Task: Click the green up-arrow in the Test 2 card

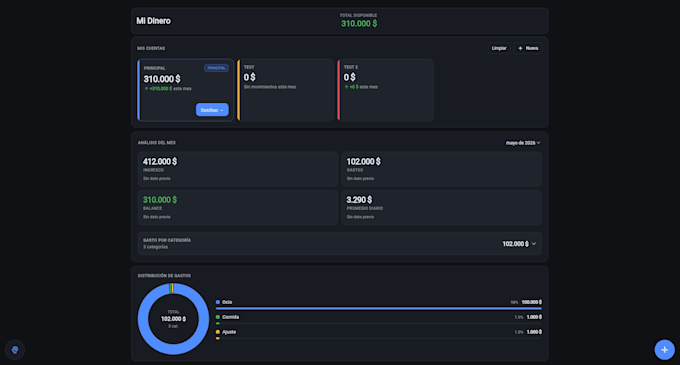Action: (346, 87)
